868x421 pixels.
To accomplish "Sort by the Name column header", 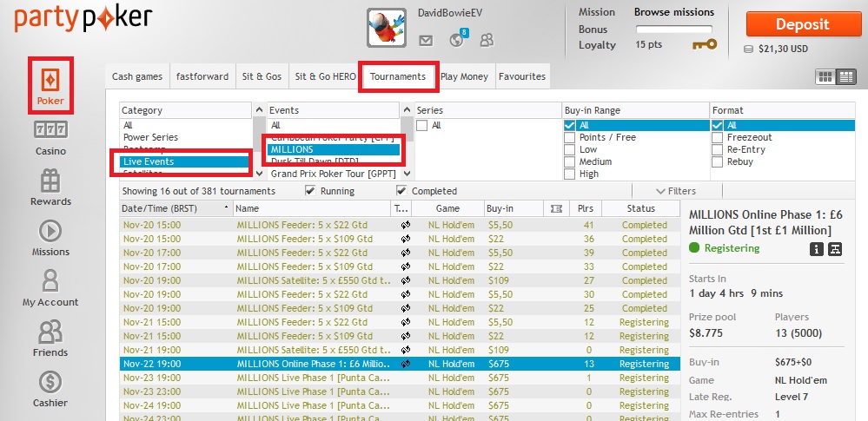I will coord(312,208).
